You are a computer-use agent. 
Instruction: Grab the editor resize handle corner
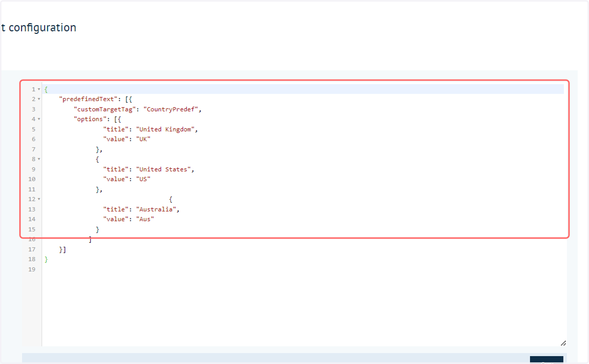tap(563, 343)
